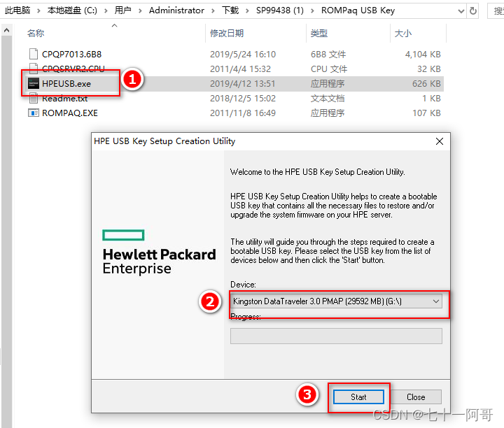Image resolution: width=504 pixels, height=428 pixels.
Task: Sort files by 名称 column header
Action: coord(36,34)
